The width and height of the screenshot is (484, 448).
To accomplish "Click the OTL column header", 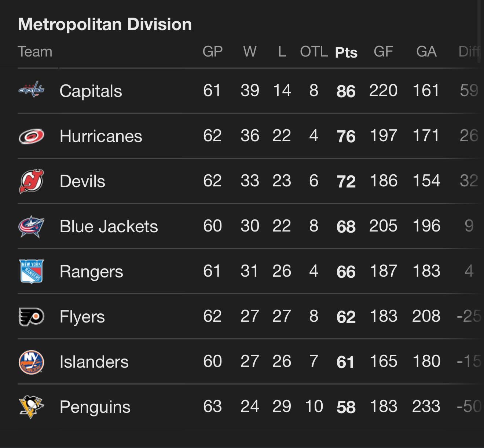I will (x=313, y=52).
